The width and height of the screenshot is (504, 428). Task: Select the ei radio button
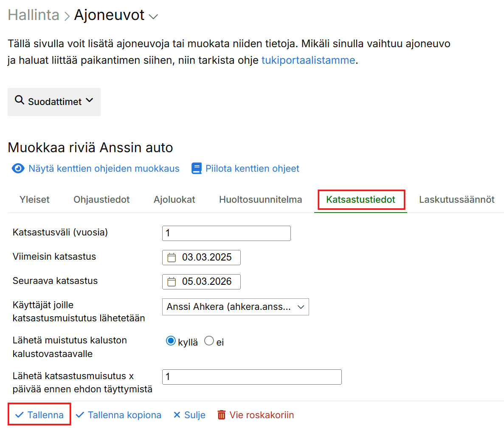(209, 341)
